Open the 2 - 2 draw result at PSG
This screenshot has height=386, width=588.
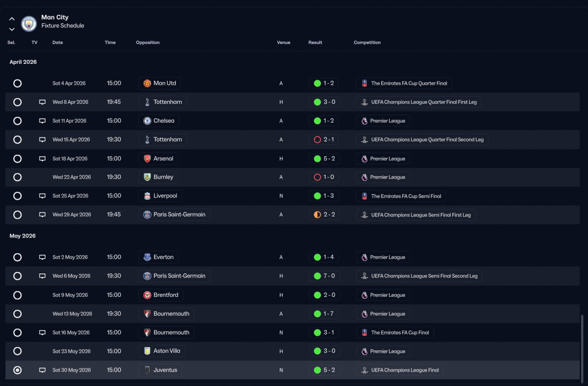coord(324,215)
